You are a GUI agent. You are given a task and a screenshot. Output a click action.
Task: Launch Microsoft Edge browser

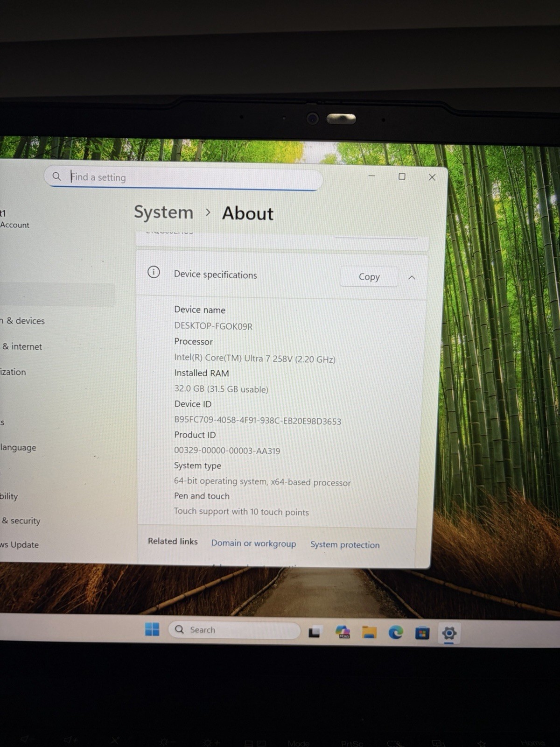(x=396, y=633)
